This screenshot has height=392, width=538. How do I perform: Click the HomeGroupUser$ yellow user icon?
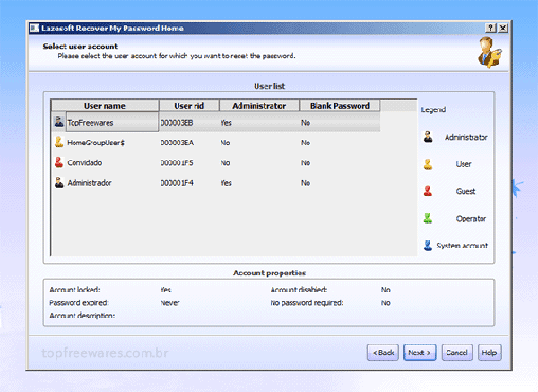point(59,142)
